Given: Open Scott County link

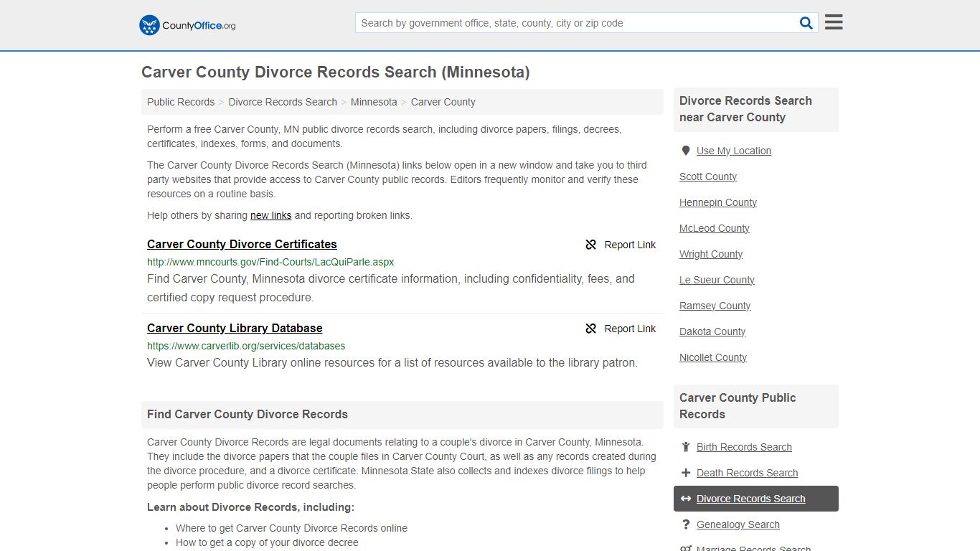Looking at the screenshot, I should (x=708, y=176).
